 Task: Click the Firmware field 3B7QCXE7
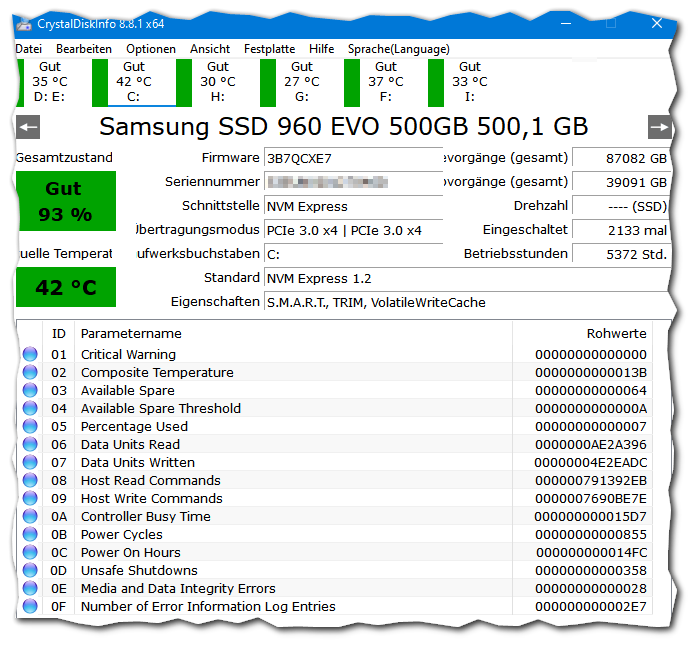click(353, 158)
